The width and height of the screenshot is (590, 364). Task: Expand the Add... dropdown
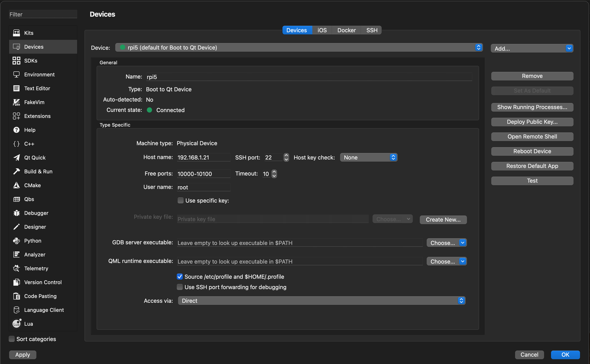coord(532,48)
